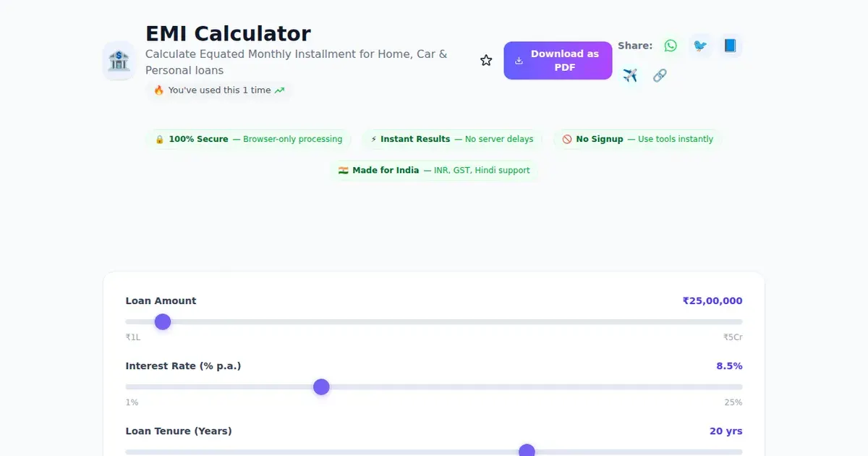Share via the Twitter bird icon
Image resolution: width=868 pixels, height=456 pixels.
click(700, 46)
